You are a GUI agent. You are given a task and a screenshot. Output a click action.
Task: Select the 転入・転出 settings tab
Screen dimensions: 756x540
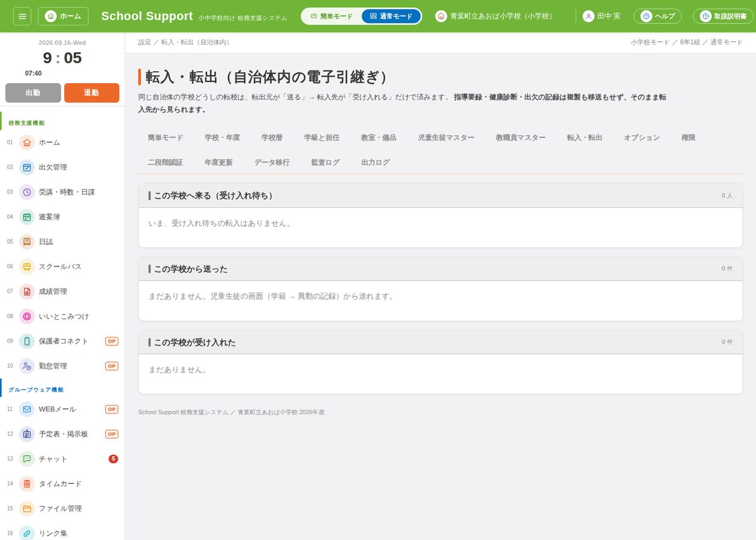point(585,137)
